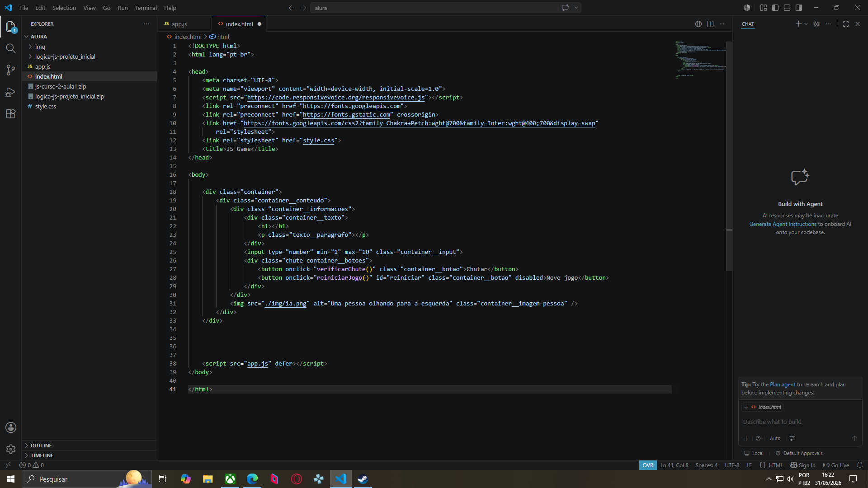868x488 pixels.
Task: Click the Plan agent link in tip
Action: click(783, 385)
